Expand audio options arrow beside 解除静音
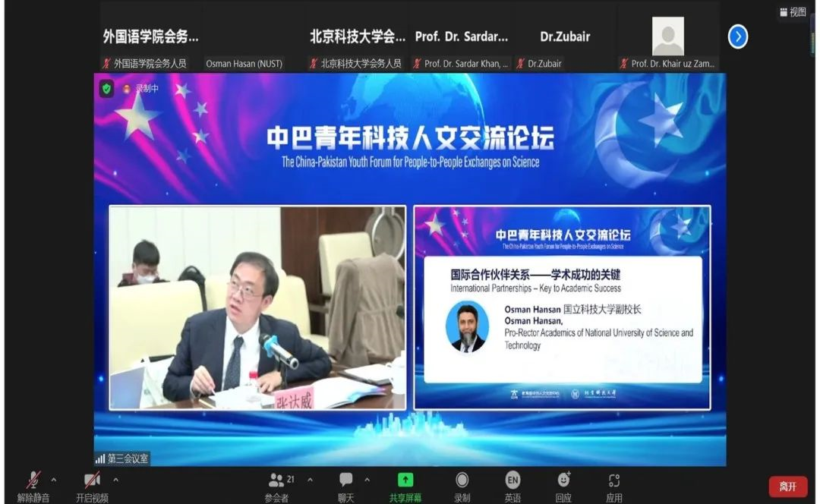The height and width of the screenshot is (504, 820). [54, 480]
